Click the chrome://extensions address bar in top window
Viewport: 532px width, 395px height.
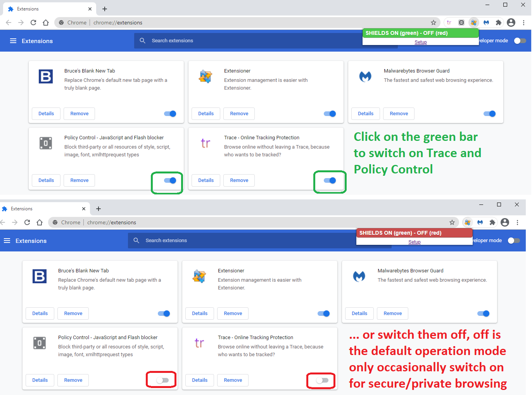coord(247,23)
